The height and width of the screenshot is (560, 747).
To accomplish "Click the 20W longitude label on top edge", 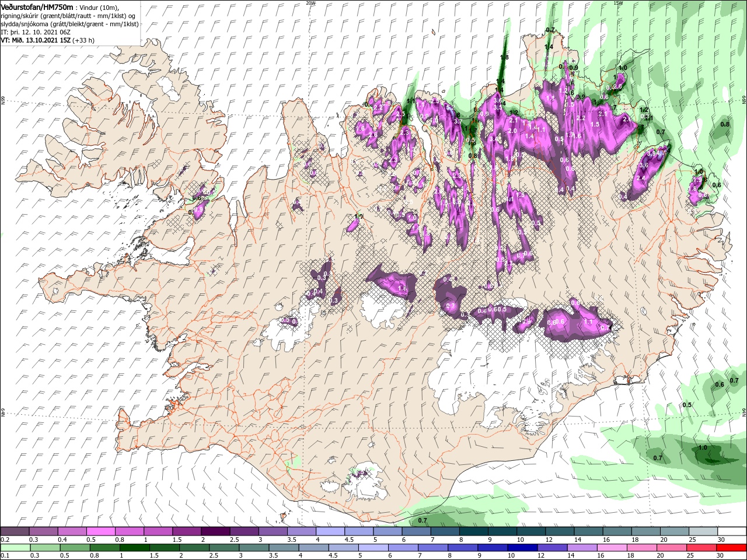I will [310, 3].
